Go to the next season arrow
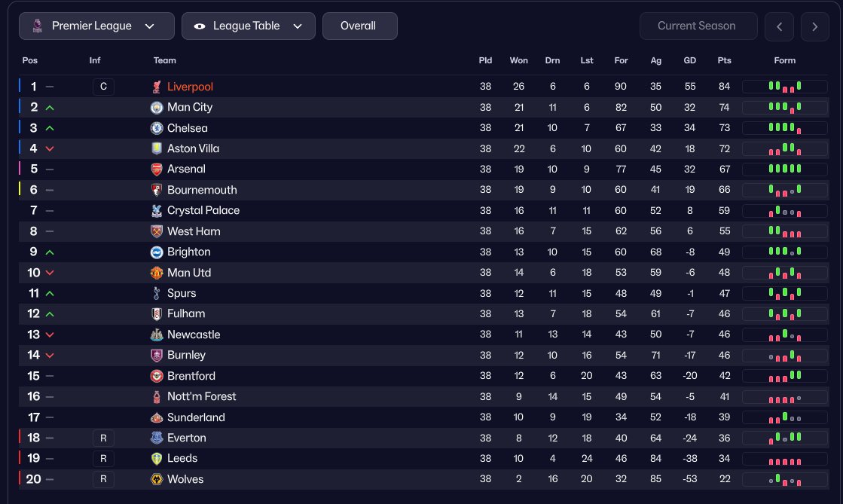 (815, 26)
